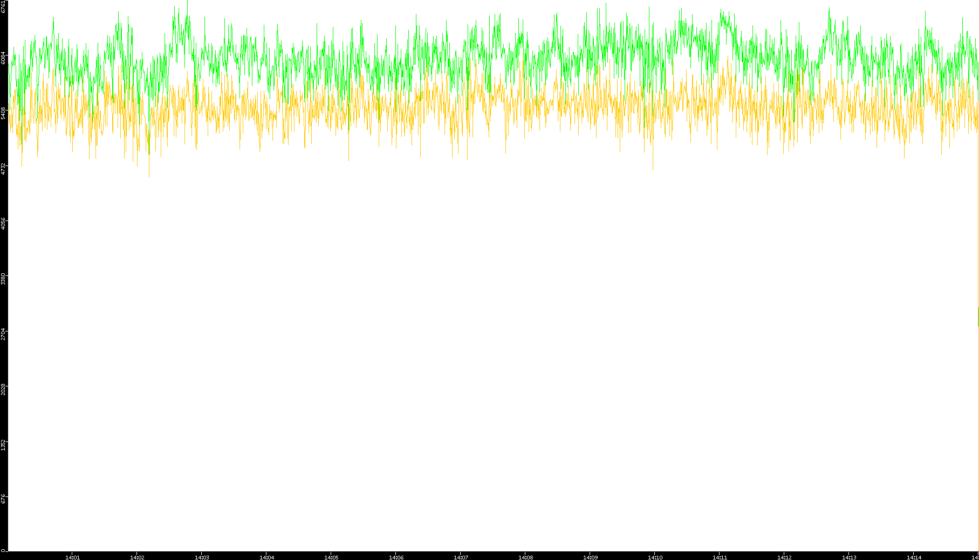
Task: Select the 2028 label on the vertical axis
Action: (x=3, y=389)
